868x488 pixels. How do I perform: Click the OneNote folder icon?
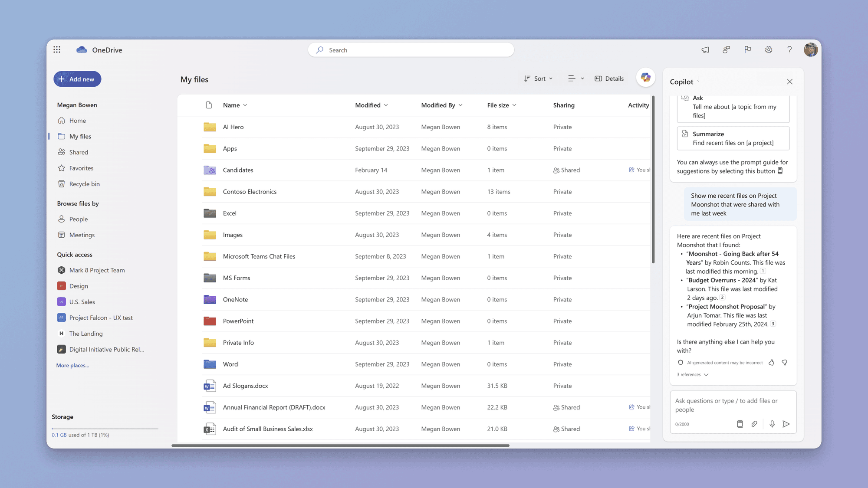tap(210, 299)
